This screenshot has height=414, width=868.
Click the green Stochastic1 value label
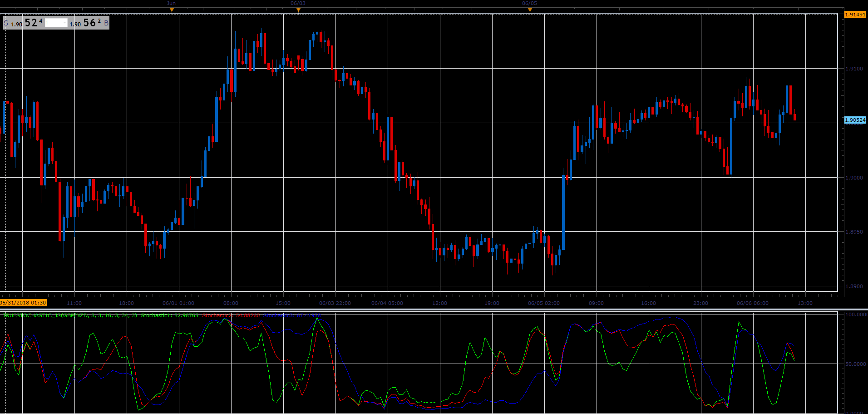click(169, 315)
